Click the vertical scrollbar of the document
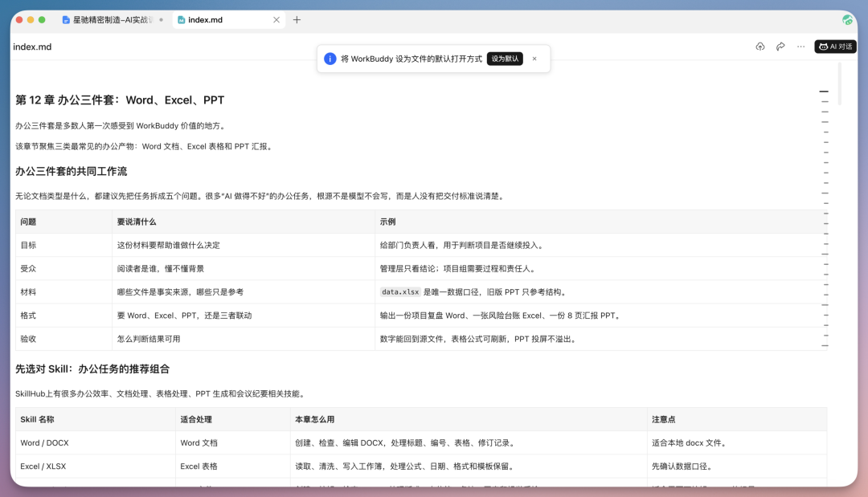Image resolution: width=868 pixels, height=497 pixels. [840, 83]
